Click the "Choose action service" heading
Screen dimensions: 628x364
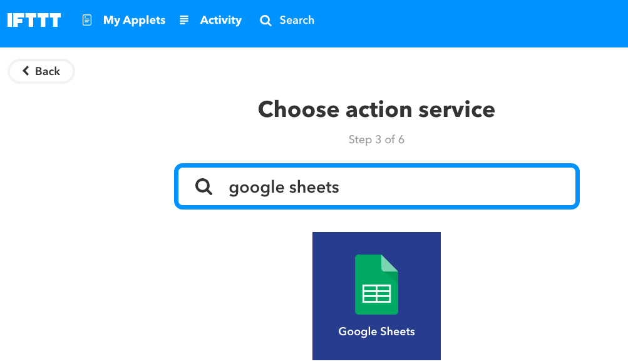coord(376,109)
